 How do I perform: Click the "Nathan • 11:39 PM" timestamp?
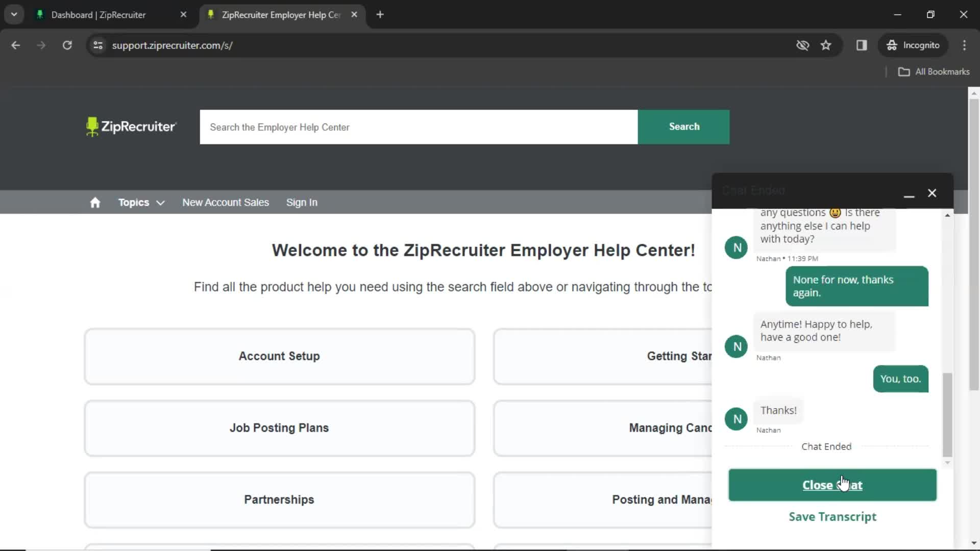787,259
